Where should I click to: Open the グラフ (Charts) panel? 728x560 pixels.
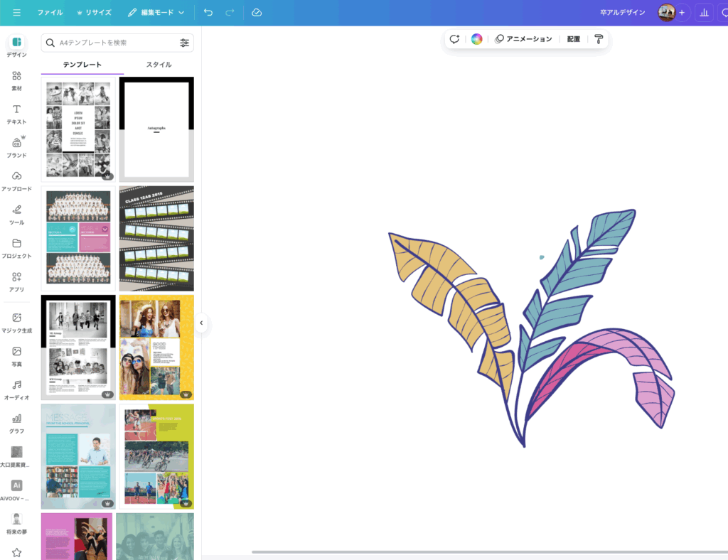16,423
